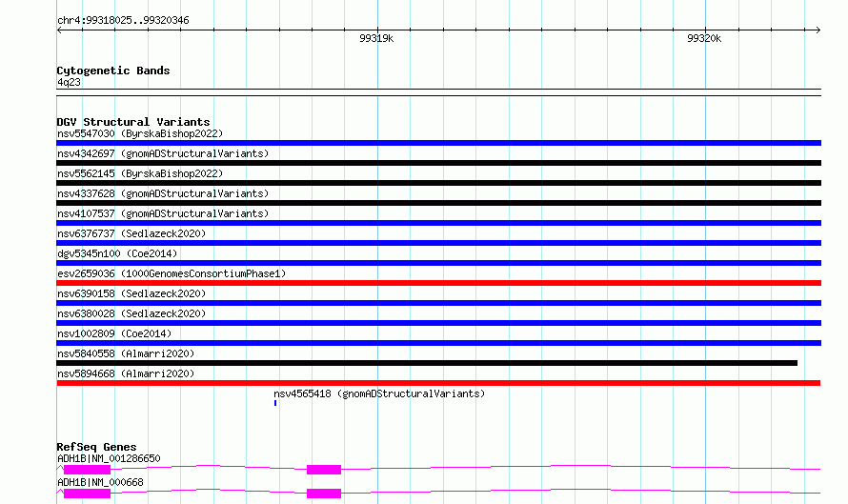Open the nsv6390158 (Sedlazeck2020) label
The image size is (848, 504).
pos(131,293)
